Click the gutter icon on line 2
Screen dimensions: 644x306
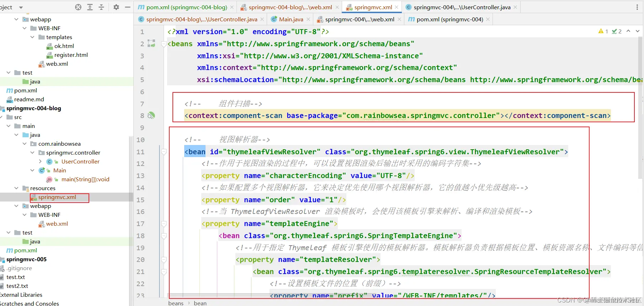click(151, 43)
